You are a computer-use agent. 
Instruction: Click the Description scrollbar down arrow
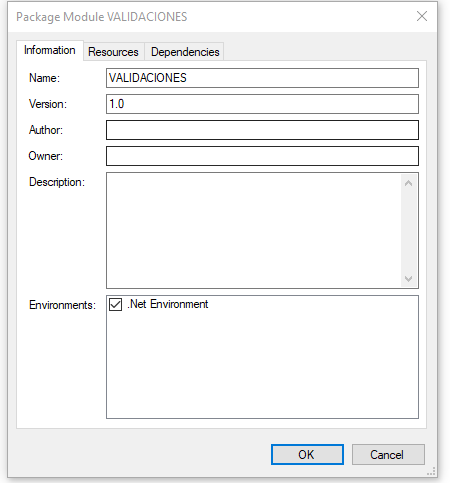pyautogui.click(x=409, y=279)
